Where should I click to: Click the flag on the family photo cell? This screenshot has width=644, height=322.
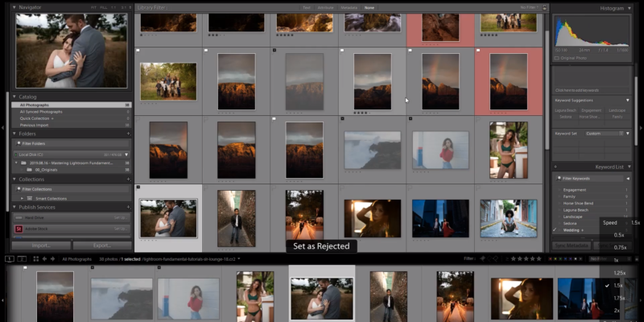click(138, 51)
